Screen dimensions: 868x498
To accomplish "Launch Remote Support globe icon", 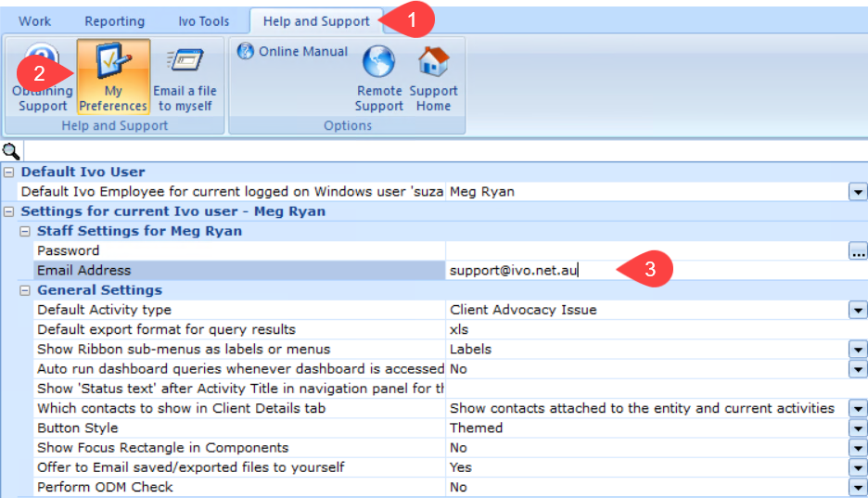I will (x=378, y=63).
